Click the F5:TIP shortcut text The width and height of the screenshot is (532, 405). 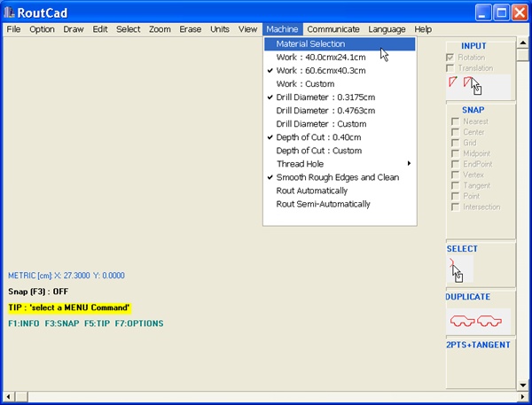click(97, 323)
